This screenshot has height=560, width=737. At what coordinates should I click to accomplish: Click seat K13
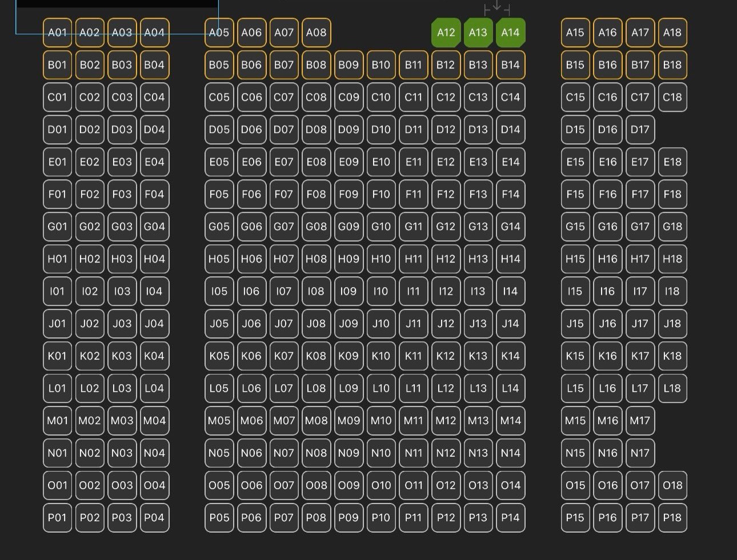point(478,356)
